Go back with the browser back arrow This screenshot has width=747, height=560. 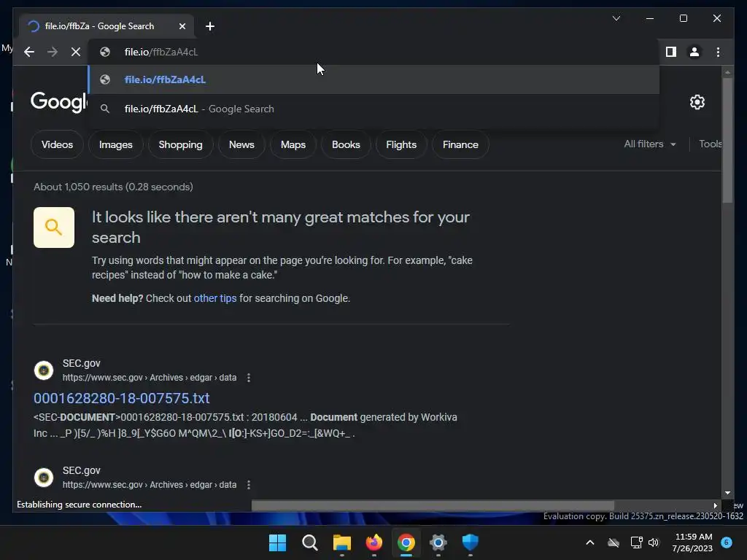[29, 52]
